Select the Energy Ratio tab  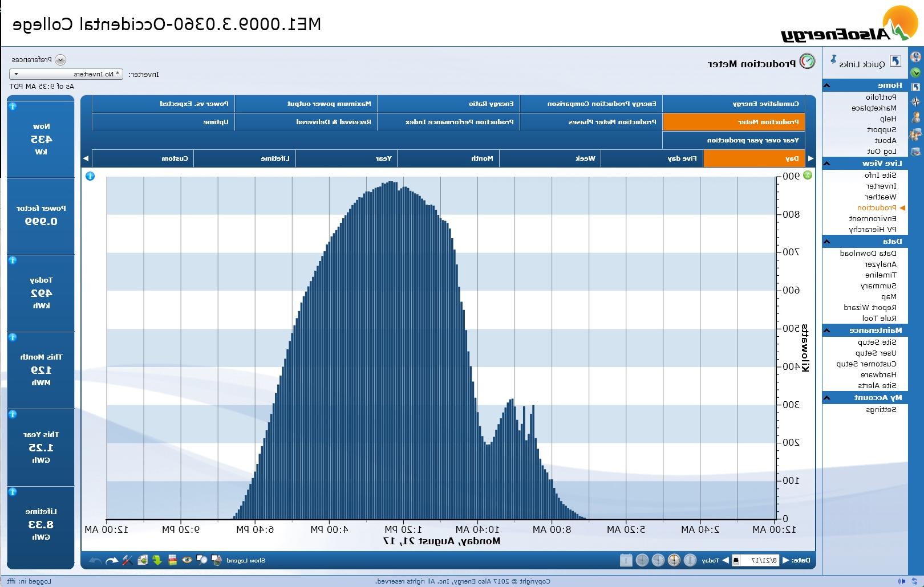pyautogui.click(x=448, y=104)
